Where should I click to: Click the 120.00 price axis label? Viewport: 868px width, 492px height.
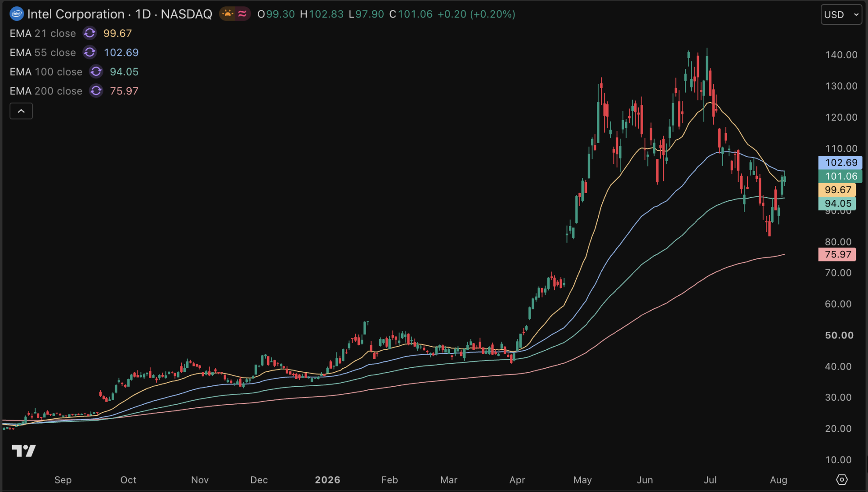point(841,117)
